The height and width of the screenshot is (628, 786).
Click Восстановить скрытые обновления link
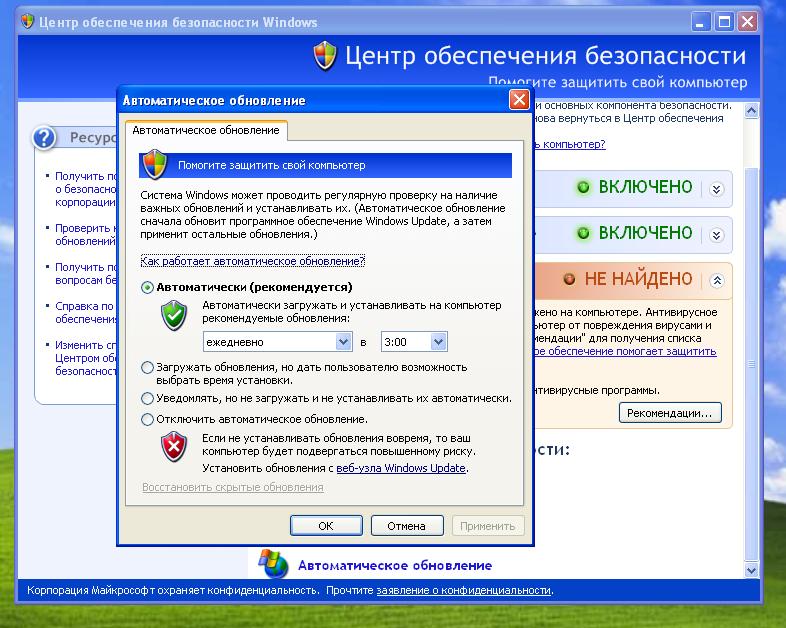pos(233,487)
